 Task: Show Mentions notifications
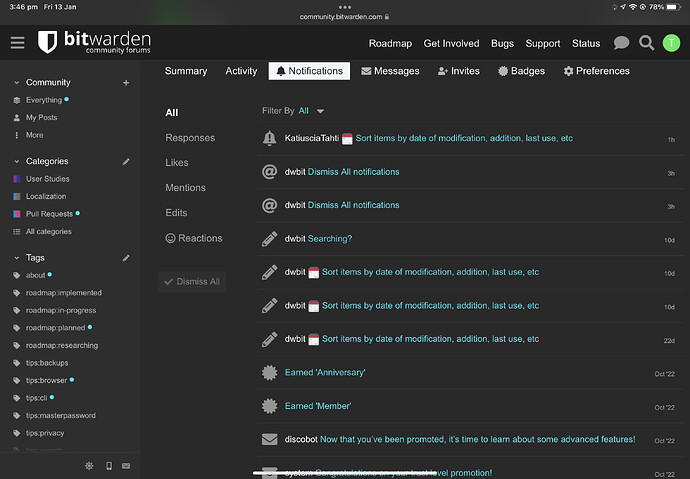185,188
